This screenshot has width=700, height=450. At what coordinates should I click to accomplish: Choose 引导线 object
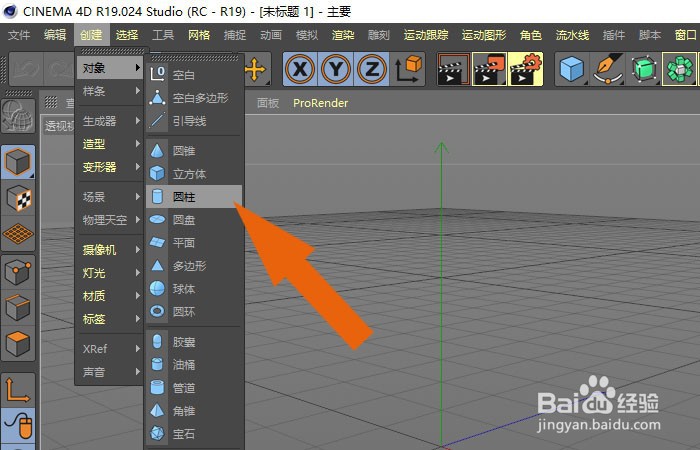[194, 121]
